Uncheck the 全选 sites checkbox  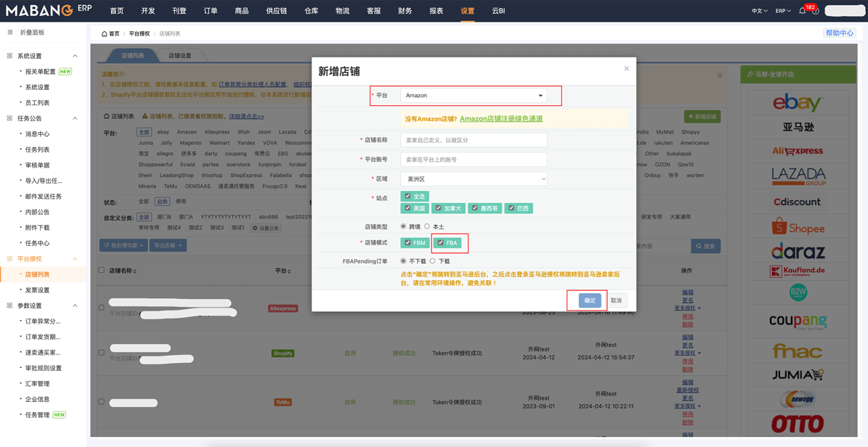tap(407, 197)
